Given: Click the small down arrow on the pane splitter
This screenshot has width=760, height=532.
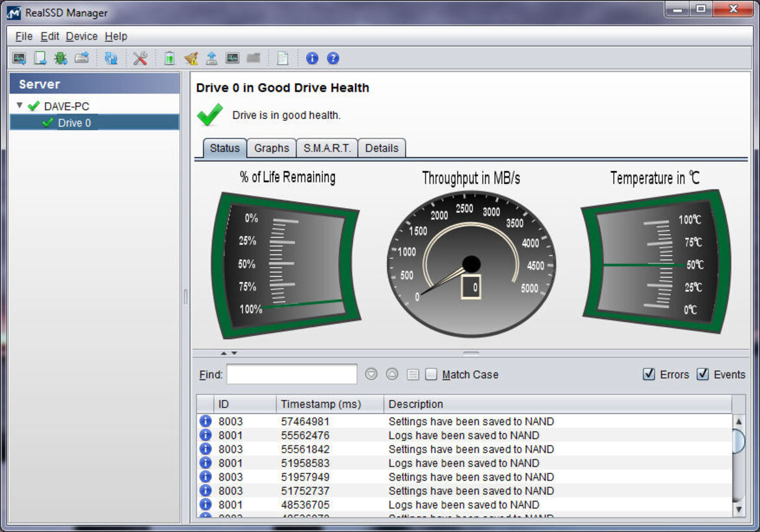Looking at the screenshot, I should (x=234, y=353).
